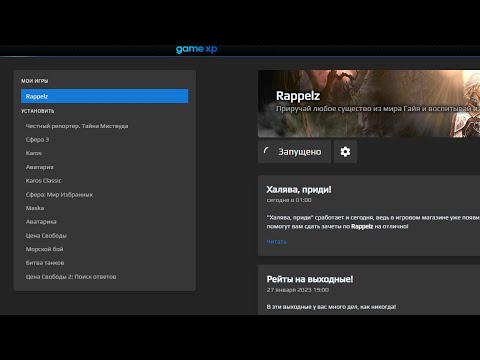Click the Запущено launch button

tap(294, 152)
